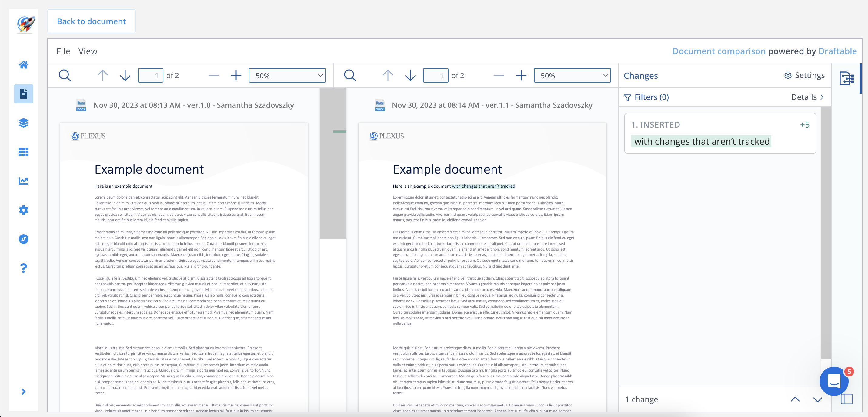The width and height of the screenshot is (868, 417).
Task: Open the Draftable link
Action: [x=837, y=51]
